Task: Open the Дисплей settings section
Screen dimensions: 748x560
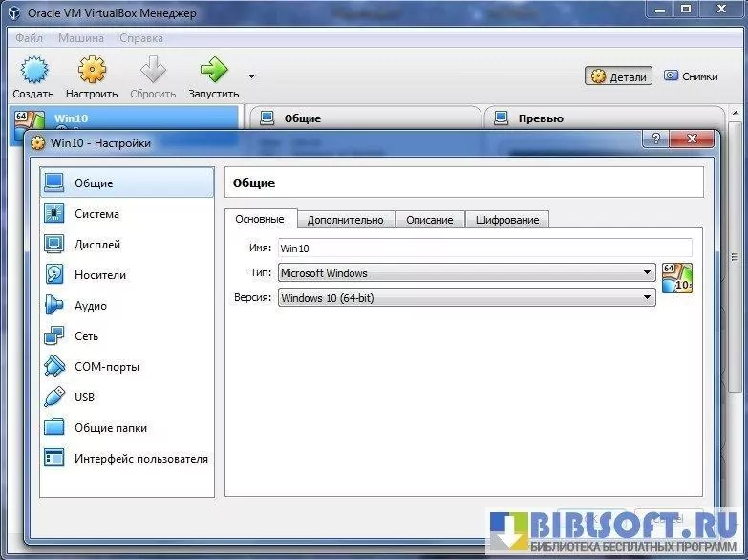Action: tap(96, 245)
